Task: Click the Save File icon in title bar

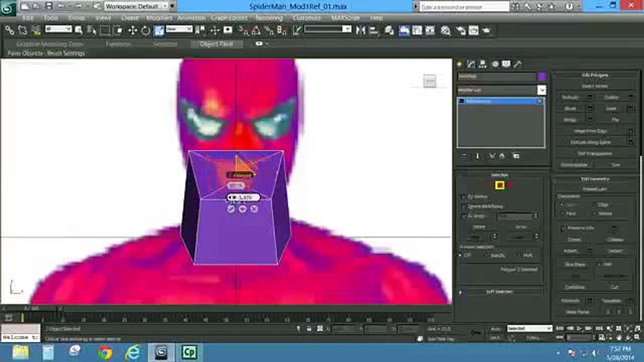Action: (x=48, y=6)
